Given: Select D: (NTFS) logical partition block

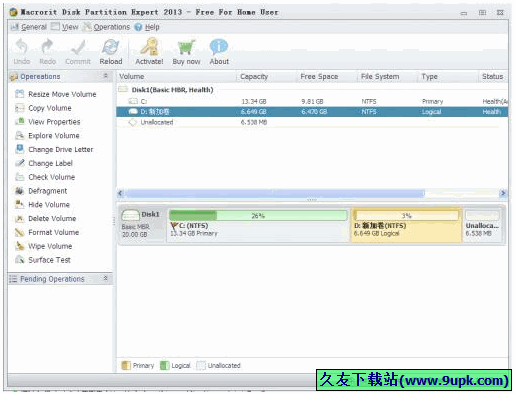Looking at the screenshot, I should 406,225.
